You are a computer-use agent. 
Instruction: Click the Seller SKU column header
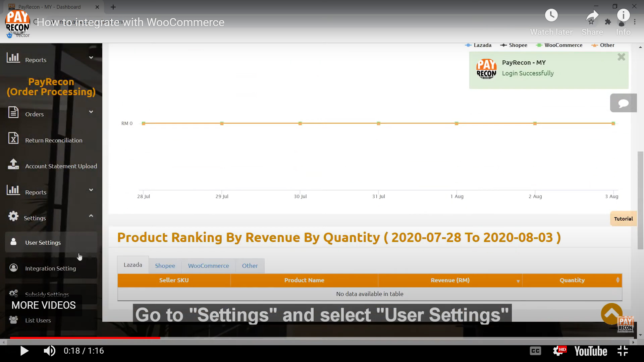pyautogui.click(x=174, y=280)
